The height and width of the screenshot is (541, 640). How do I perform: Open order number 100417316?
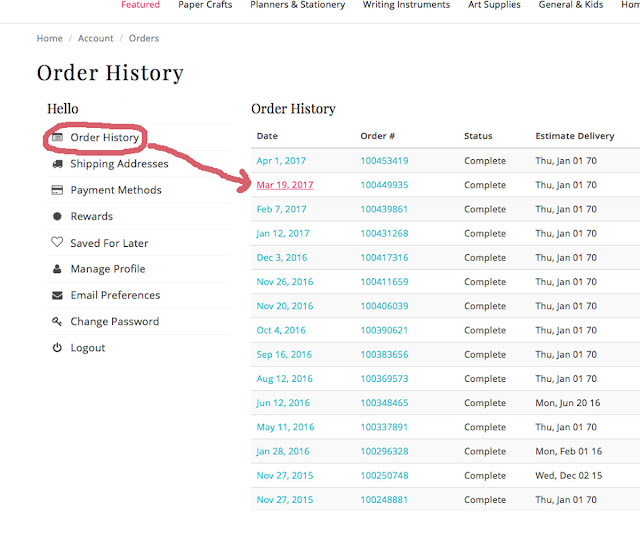(384, 258)
